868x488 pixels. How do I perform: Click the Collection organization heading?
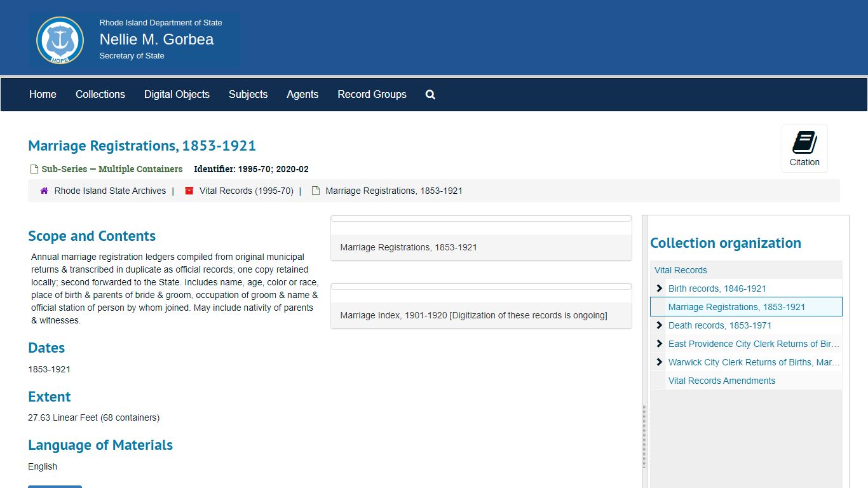click(x=726, y=243)
